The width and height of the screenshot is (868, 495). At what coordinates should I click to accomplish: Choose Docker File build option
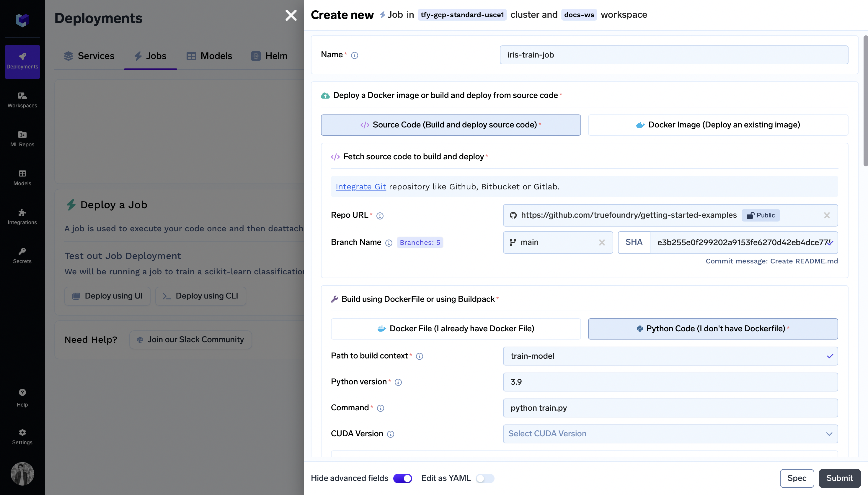coord(456,329)
